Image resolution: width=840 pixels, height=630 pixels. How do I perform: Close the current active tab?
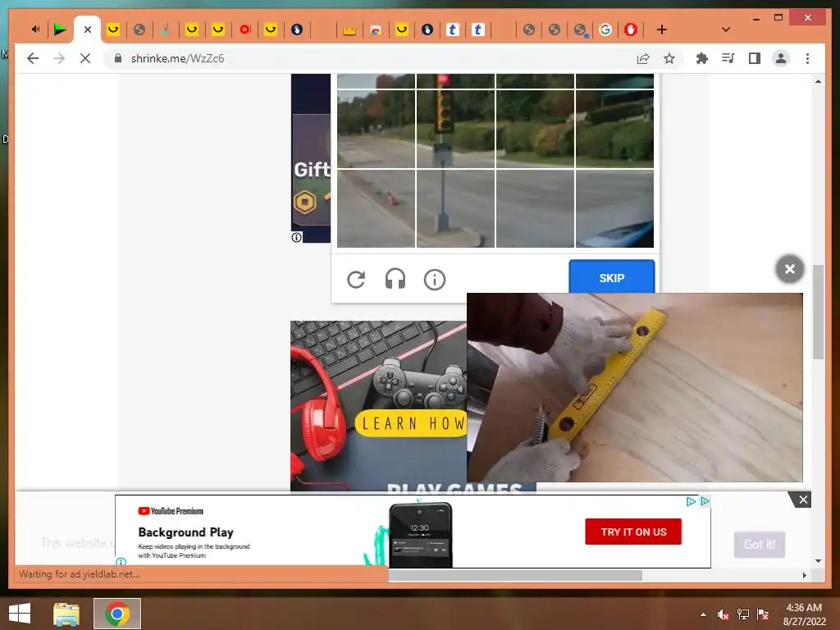(88, 30)
